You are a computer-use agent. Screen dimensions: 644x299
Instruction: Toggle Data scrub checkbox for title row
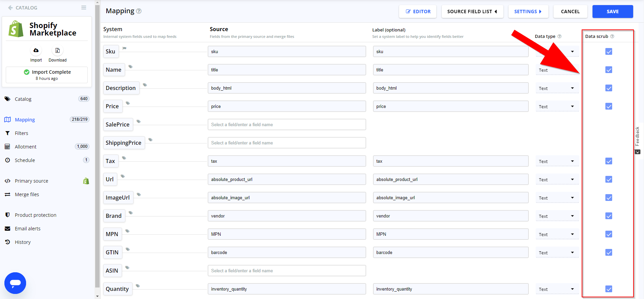609,70
